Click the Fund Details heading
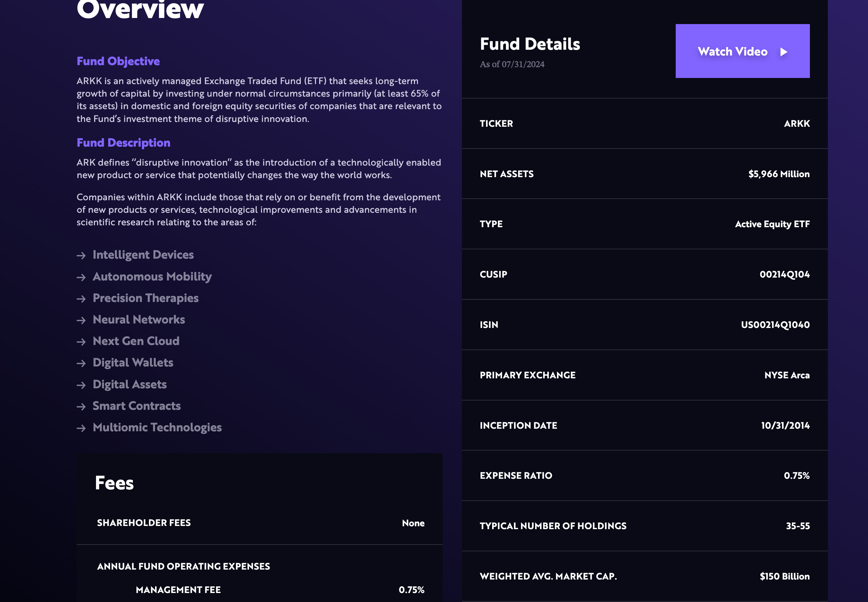The image size is (868, 602). click(x=530, y=44)
